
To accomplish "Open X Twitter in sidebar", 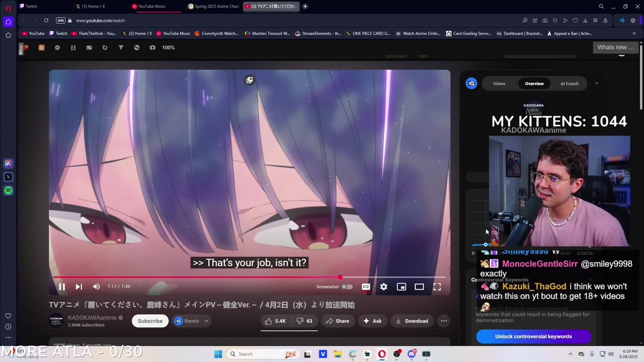I will 8,177.
